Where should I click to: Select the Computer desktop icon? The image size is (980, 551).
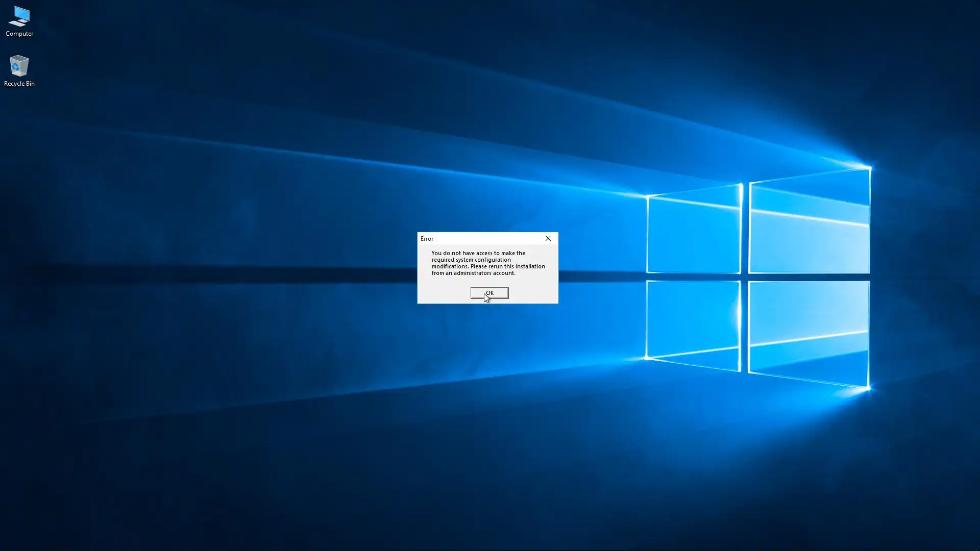pos(19,16)
